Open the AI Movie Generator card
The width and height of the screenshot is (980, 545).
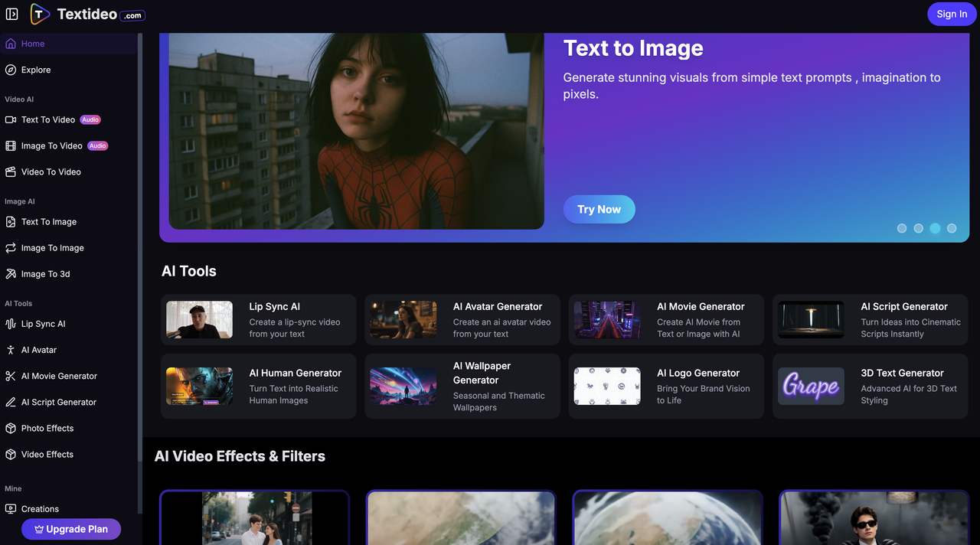click(x=666, y=320)
